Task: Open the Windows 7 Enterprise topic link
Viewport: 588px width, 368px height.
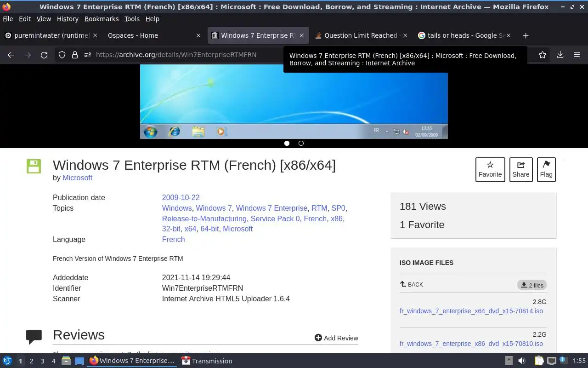Action: [271, 208]
